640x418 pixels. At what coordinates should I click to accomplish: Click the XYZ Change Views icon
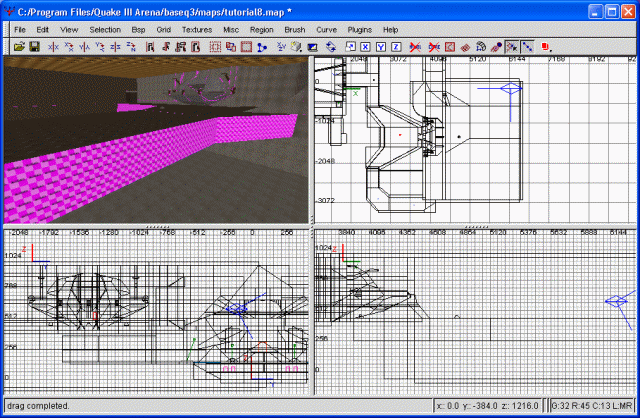[281, 47]
